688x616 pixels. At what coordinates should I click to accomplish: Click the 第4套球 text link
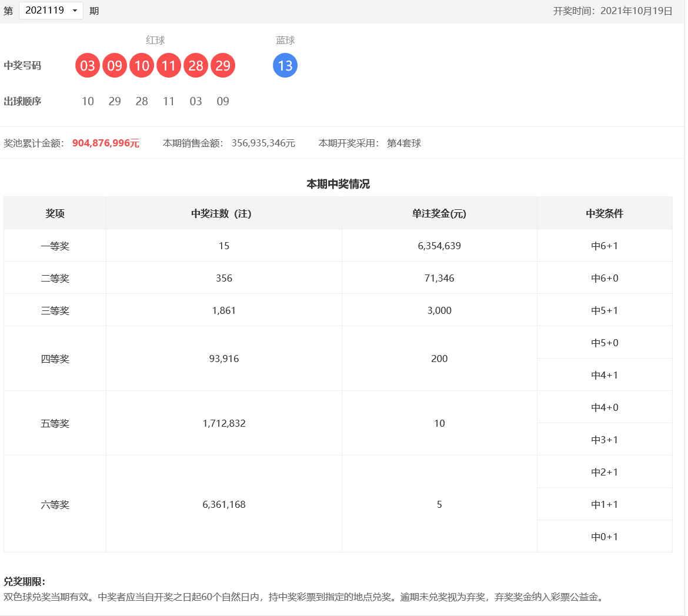coord(403,143)
